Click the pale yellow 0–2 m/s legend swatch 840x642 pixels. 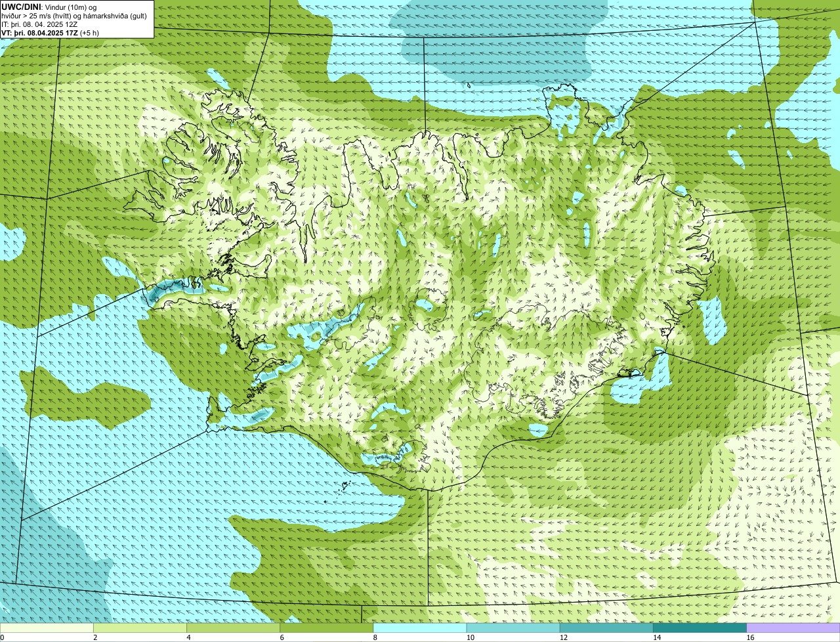47,628
